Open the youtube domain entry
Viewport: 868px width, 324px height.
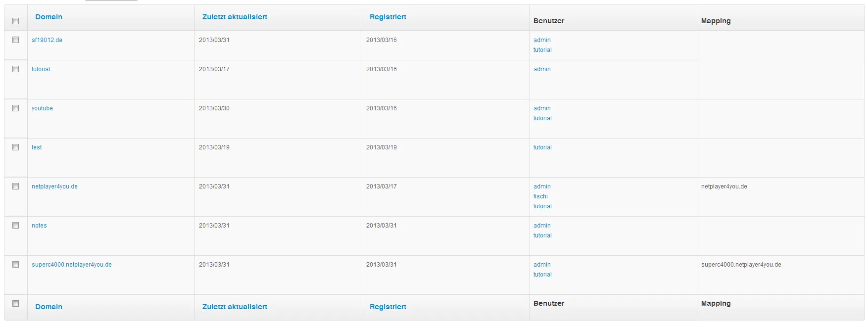(42, 108)
